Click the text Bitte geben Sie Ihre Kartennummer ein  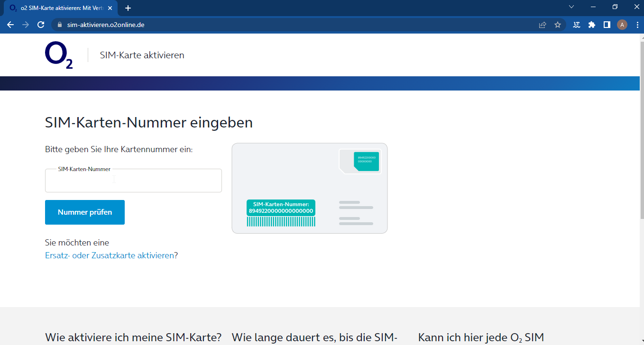pyautogui.click(x=119, y=149)
